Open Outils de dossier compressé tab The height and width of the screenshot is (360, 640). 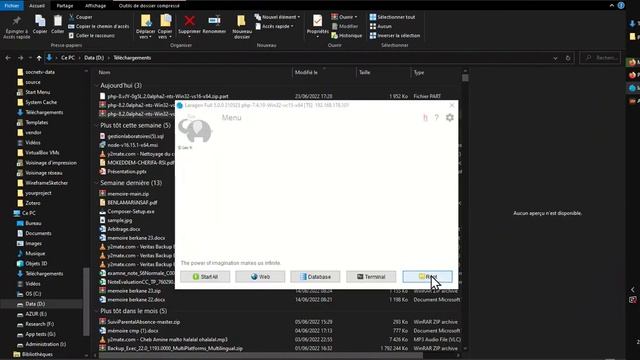tap(149, 6)
